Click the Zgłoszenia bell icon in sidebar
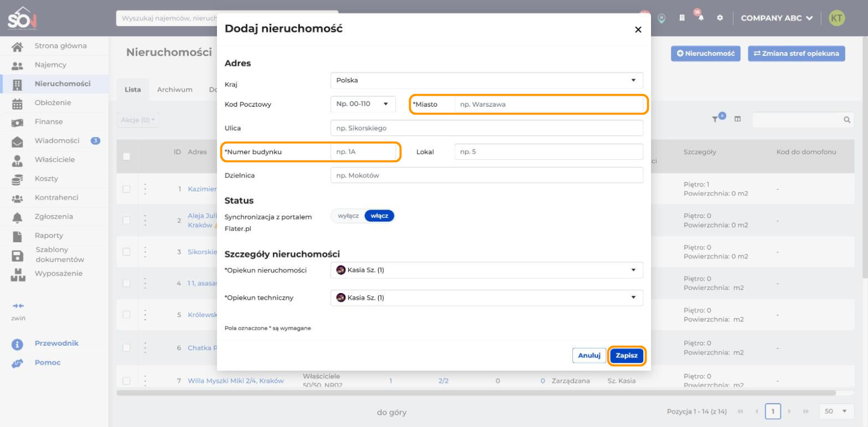Image resolution: width=868 pixels, height=427 pixels. coord(17,217)
